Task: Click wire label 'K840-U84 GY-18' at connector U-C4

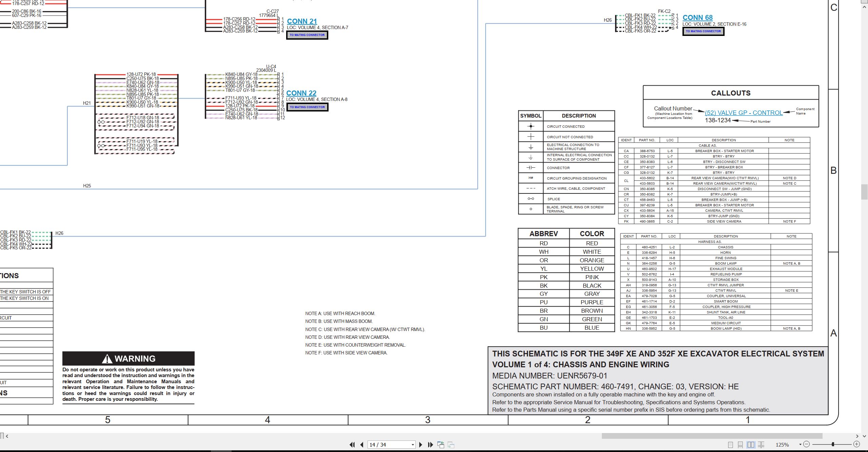Action: (241, 74)
